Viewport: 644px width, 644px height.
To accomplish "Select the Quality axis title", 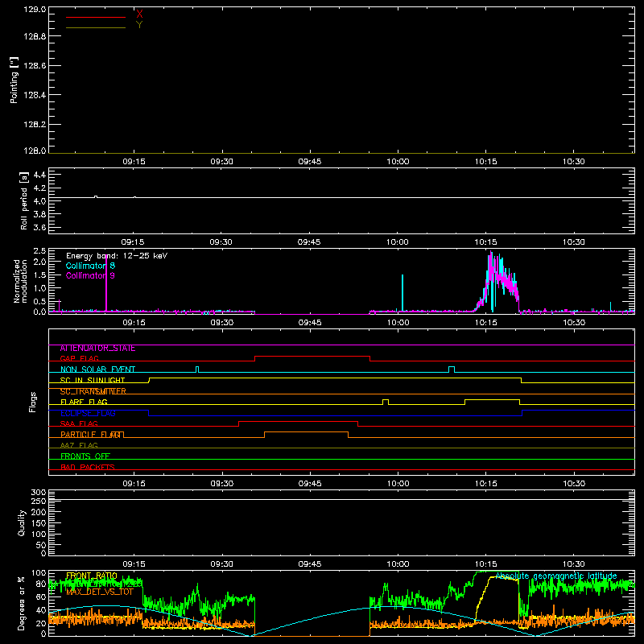I will (x=22, y=522).
